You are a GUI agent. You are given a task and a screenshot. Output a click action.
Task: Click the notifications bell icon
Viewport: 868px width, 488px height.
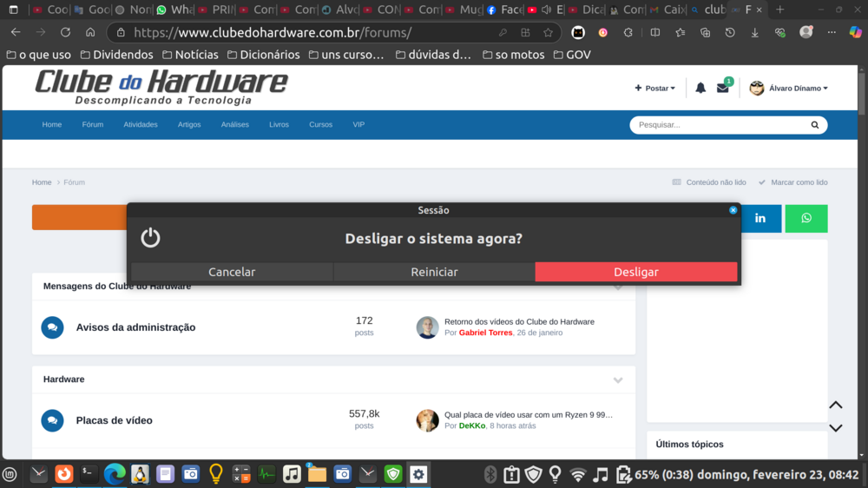coord(700,88)
